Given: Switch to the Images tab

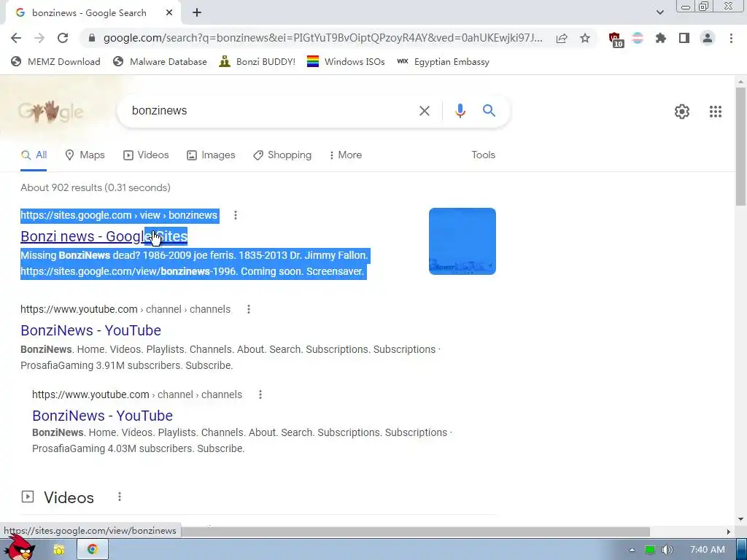Looking at the screenshot, I should [211, 155].
